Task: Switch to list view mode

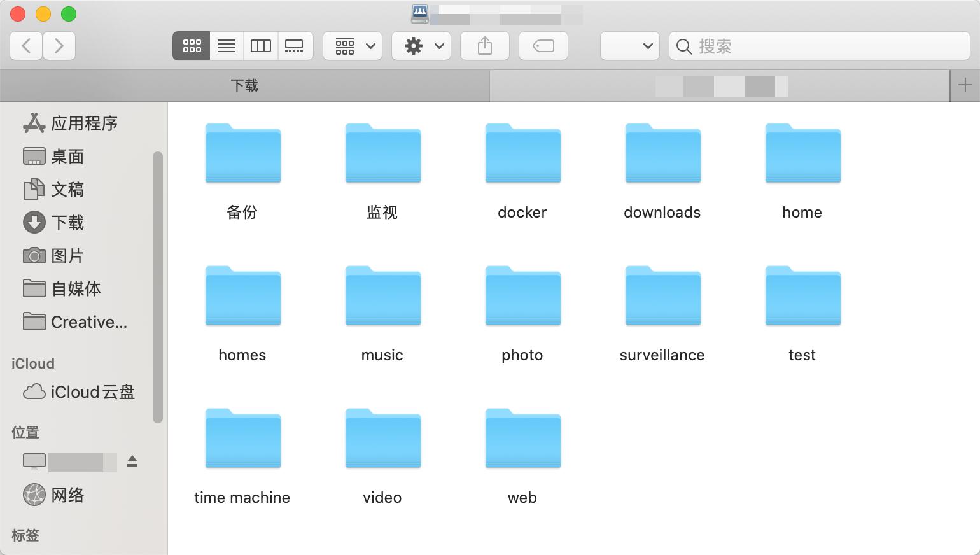Action: (x=227, y=46)
